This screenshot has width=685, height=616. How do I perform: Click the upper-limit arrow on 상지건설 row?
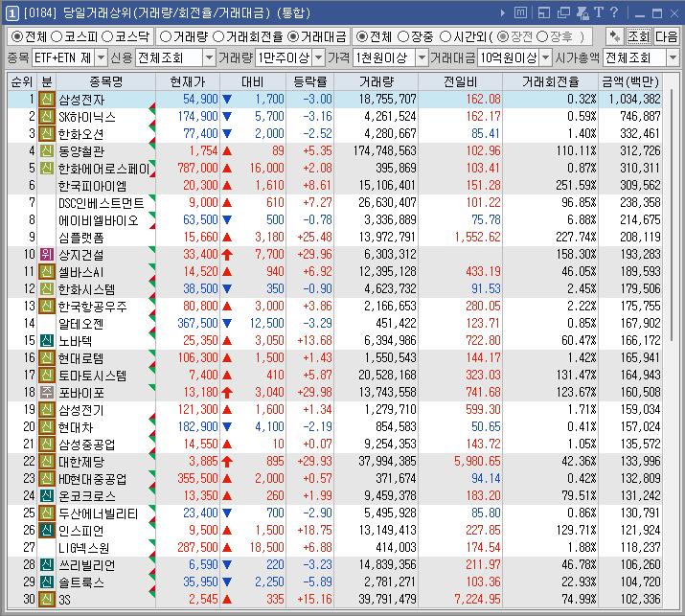[227, 254]
